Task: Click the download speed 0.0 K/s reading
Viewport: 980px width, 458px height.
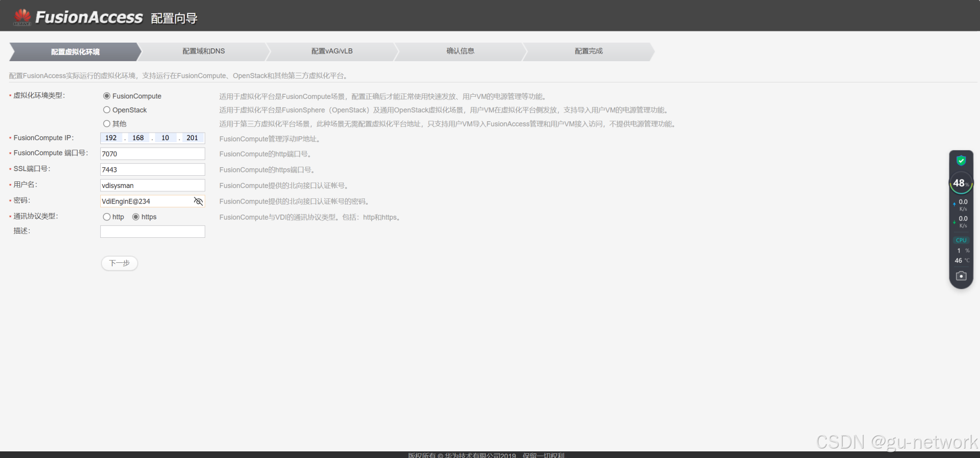Action: click(962, 222)
